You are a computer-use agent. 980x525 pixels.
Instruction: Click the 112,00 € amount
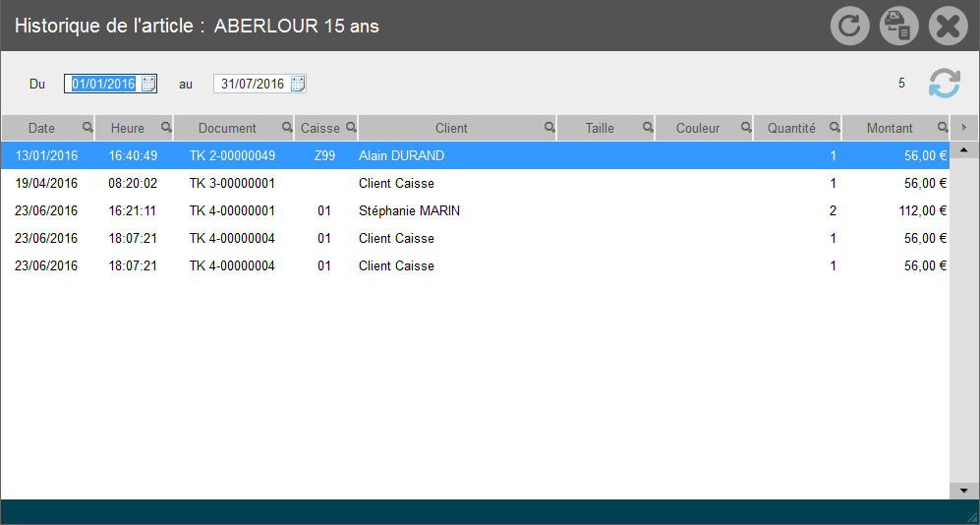921,210
